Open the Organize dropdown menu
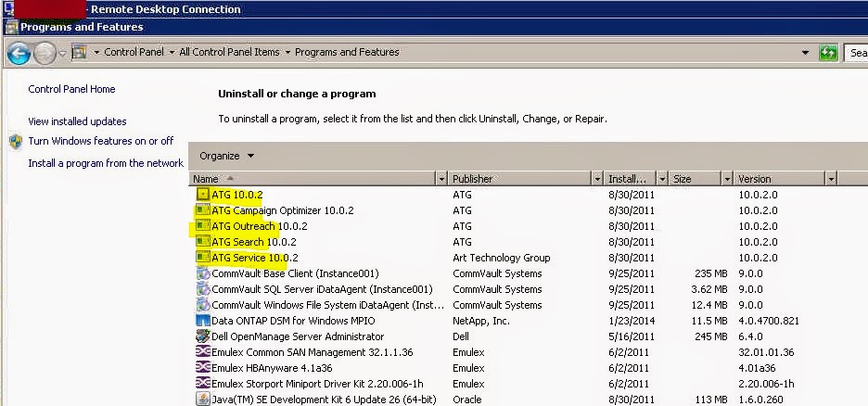868x406 pixels. coord(227,156)
